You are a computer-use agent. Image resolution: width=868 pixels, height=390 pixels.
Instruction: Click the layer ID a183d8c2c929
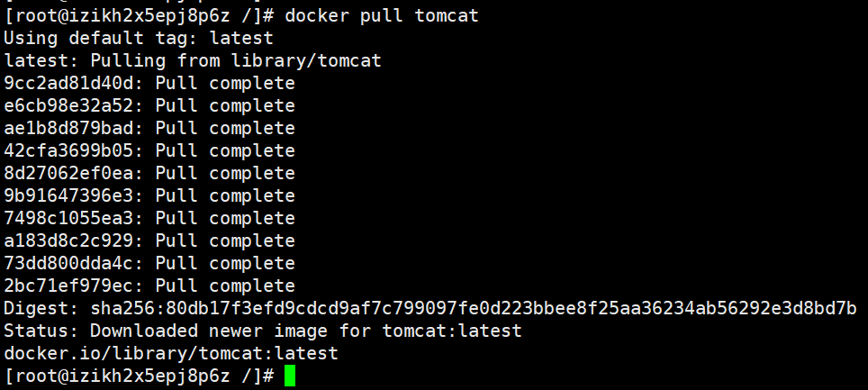[68, 240]
